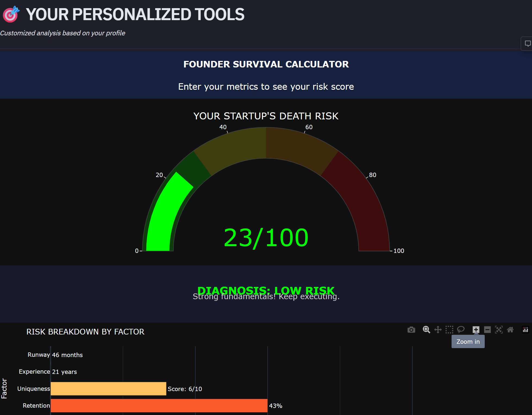
Task: Click the red Retention bar
Action: (159, 405)
